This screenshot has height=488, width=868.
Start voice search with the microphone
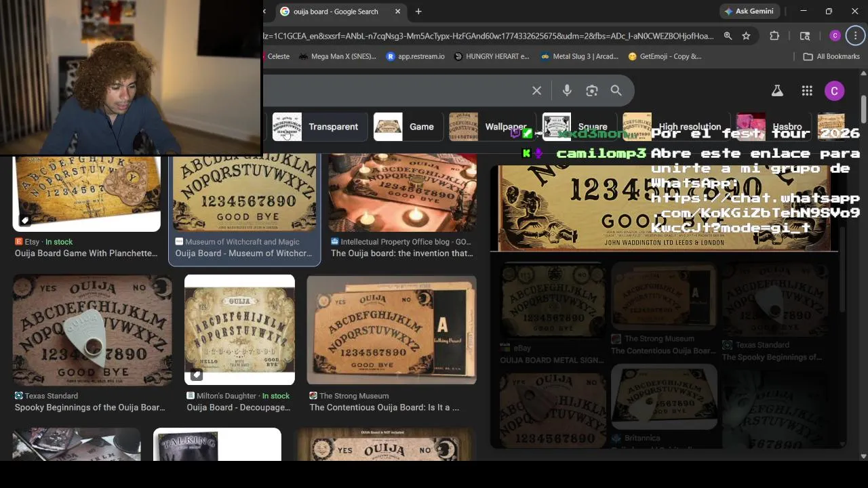click(567, 91)
